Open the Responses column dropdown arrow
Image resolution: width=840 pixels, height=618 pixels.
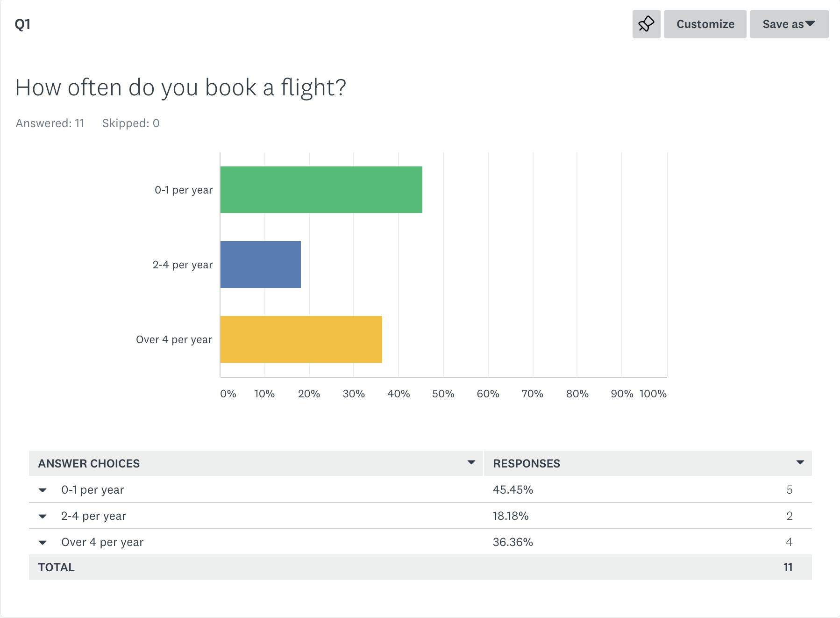800,463
